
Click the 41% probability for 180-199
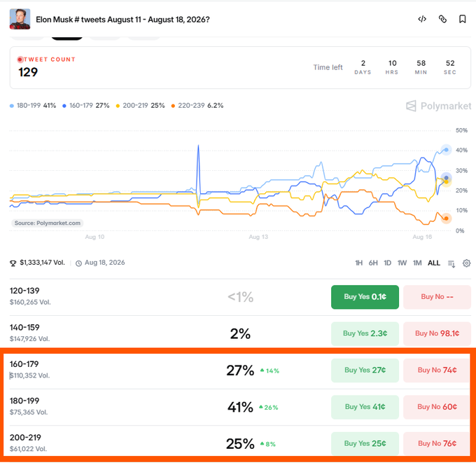click(240, 408)
